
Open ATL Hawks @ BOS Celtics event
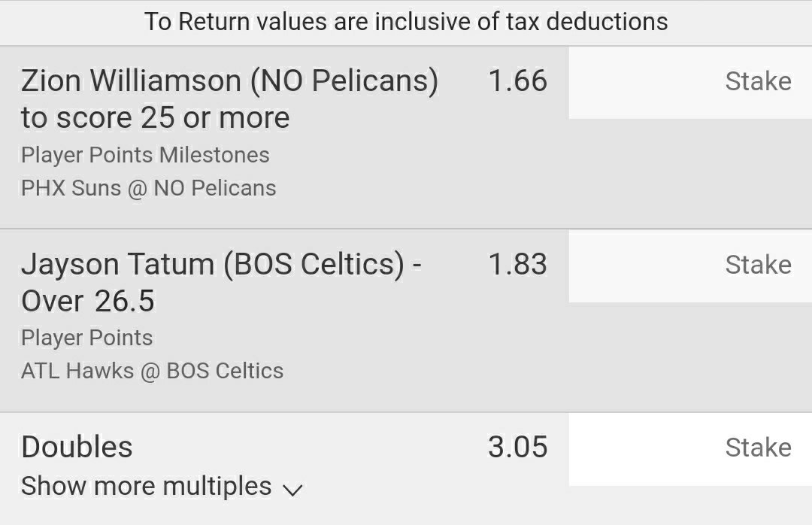pyautogui.click(x=152, y=371)
